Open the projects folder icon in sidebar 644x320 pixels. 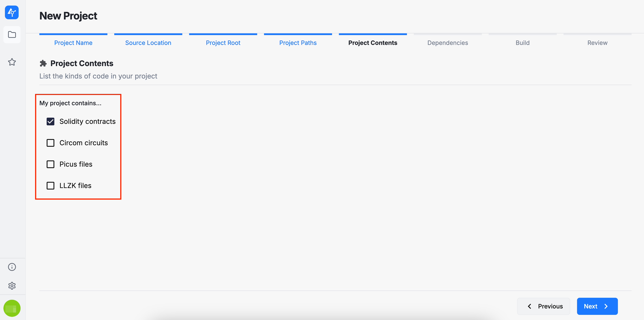point(12,34)
